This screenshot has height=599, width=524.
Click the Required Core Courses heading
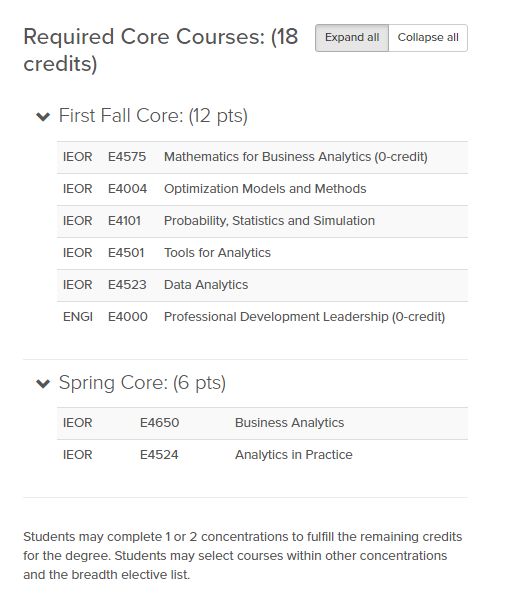pos(160,50)
